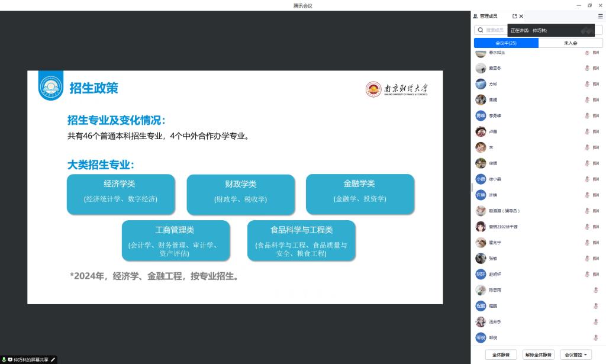Screen dimensions: 606x364
Task: Click 方彬's profile avatar
Action: pos(481,84)
